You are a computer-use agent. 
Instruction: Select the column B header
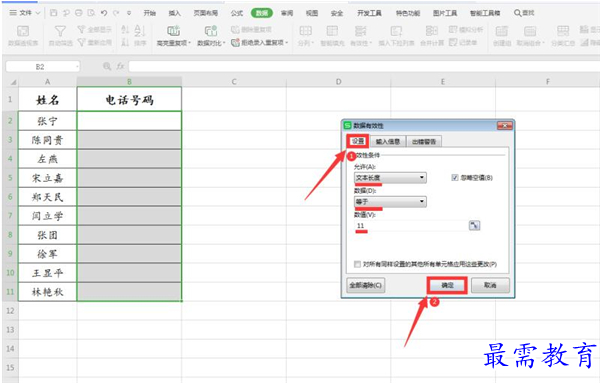(x=129, y=82)
